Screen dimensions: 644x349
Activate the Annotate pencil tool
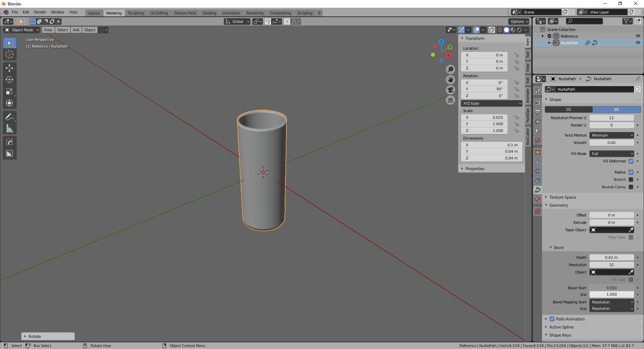point(9,117)
